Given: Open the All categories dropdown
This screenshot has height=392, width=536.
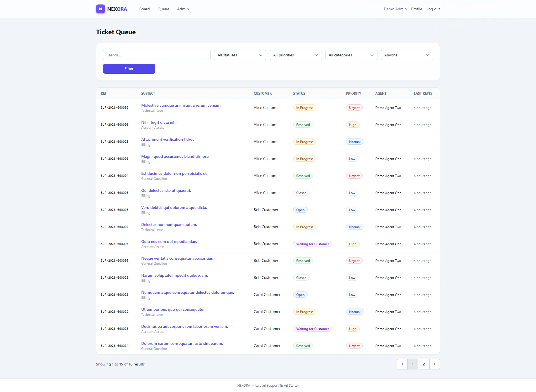Looking at the screenshot, I should (x=351, y=55).
